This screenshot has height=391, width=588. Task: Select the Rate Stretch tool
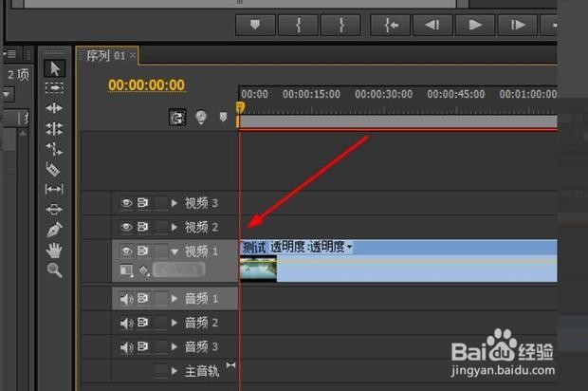[x=54, y=149]
